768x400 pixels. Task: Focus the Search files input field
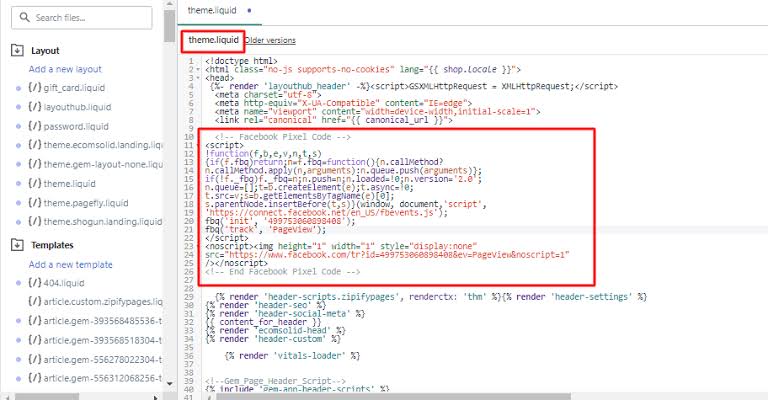(x=82, y=18)
